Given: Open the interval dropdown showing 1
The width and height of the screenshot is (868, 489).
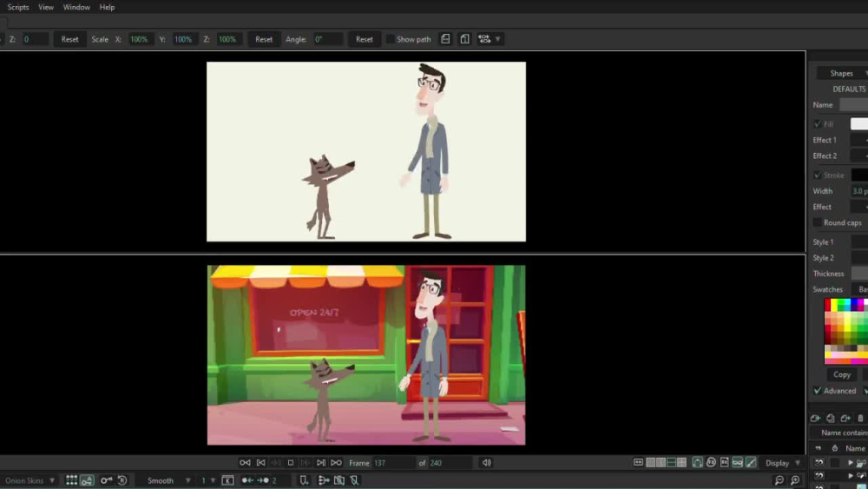Looking at the screenshot, I should [x=207, y=480].
